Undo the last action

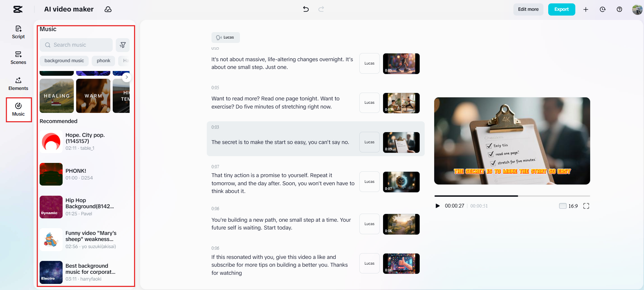pos(306,9)
